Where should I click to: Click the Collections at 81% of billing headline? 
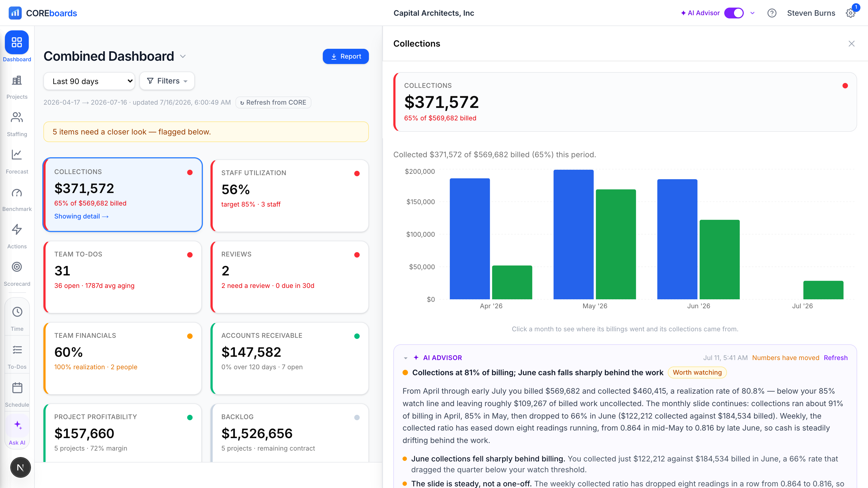tap(537, 373)
